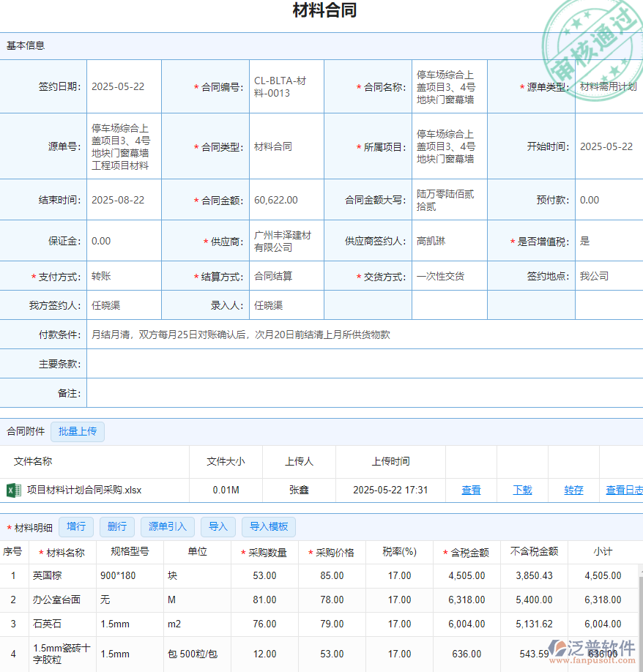Click the 查看日志 link
Image resolution: width=643 pixels, height=672 pixels.
pos(624,490)
